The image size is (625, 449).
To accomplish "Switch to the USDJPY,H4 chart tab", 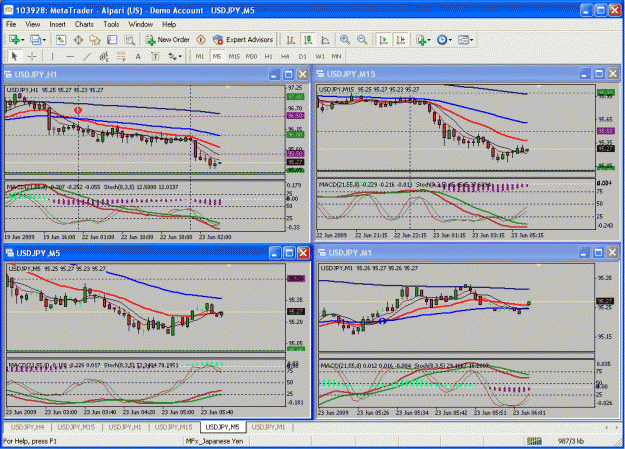I will (x=28, y=427).
